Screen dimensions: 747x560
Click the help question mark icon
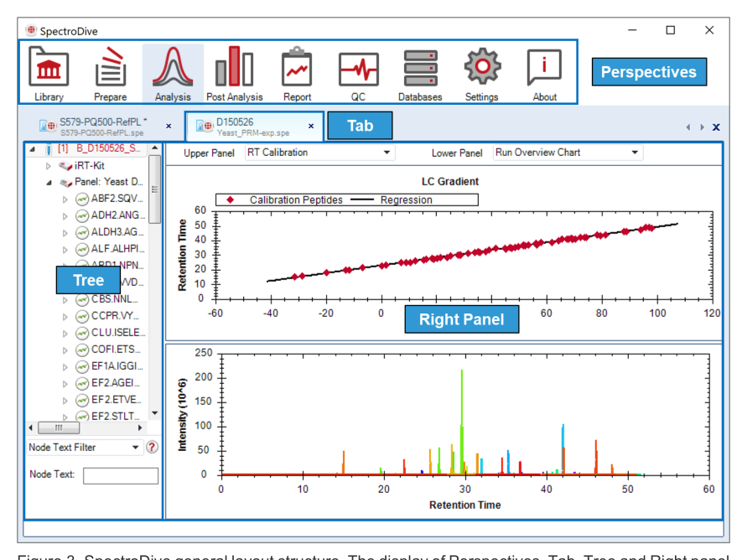[152, 447]
